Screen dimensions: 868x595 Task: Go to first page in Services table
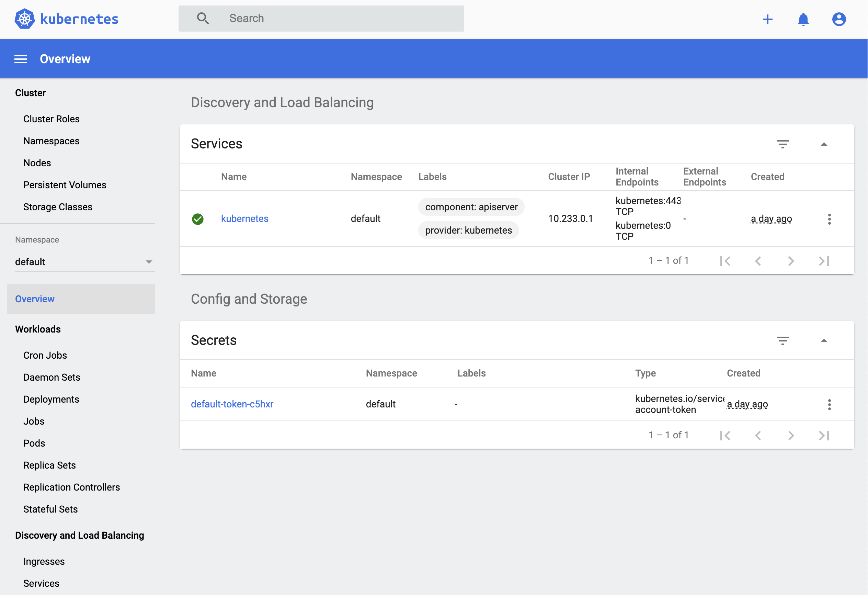pyautogui.click(x=725, y=261)
